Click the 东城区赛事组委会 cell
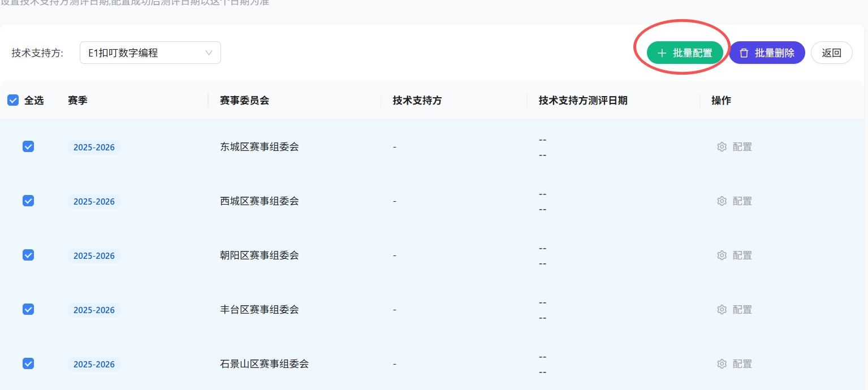The image size is (868, 390). coord(260,147)
